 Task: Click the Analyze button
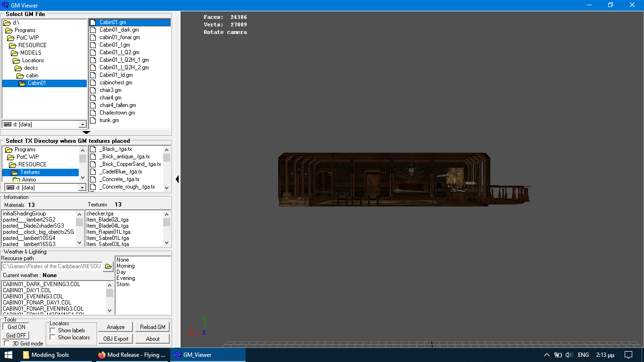point(116,327)
